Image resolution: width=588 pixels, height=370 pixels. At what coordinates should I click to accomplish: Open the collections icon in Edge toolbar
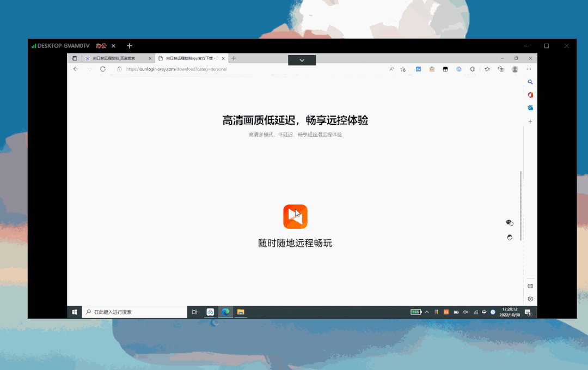[501, 69]
